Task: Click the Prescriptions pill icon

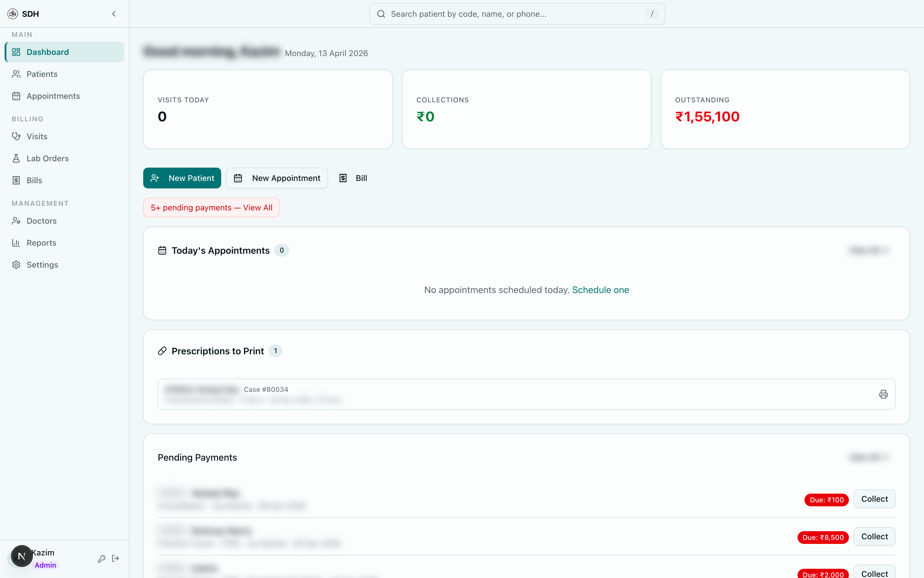Action: click(x=162, y=351)
